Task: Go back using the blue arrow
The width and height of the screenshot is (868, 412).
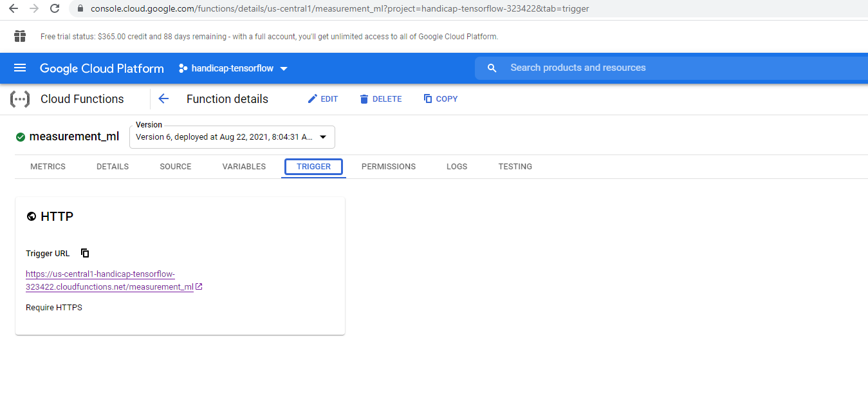Action: tap(163, 98)
